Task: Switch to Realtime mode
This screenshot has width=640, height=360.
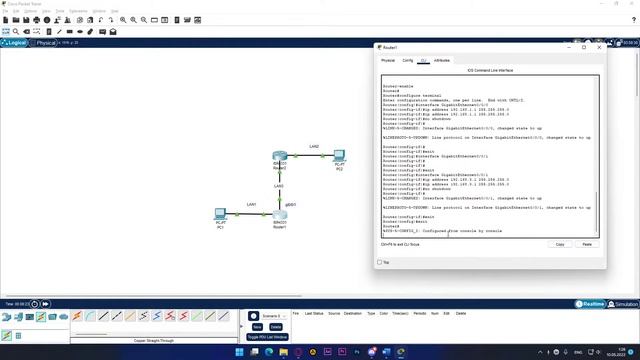Action: tap(590, 304)
